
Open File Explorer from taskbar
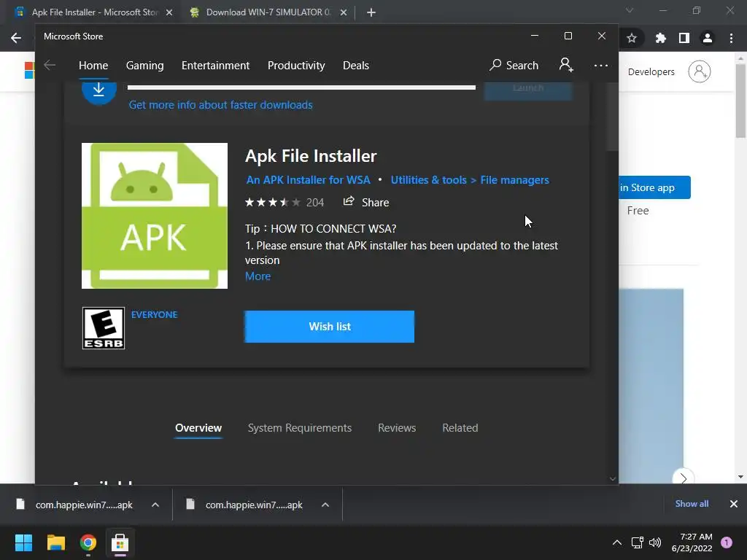pos(55,542)
